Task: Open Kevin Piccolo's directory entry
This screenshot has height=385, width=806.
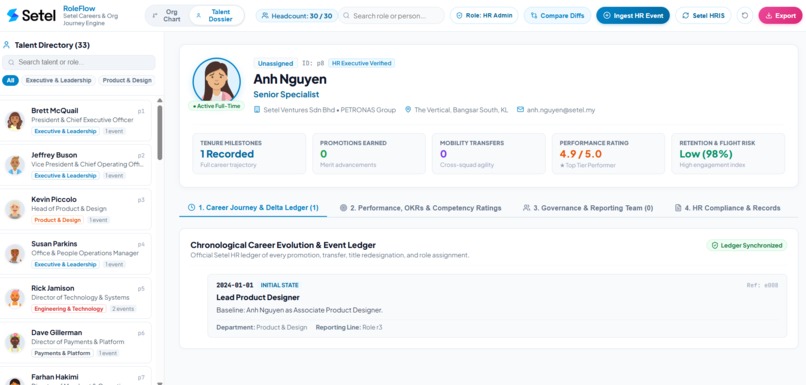Action: (x=76, y=209)
